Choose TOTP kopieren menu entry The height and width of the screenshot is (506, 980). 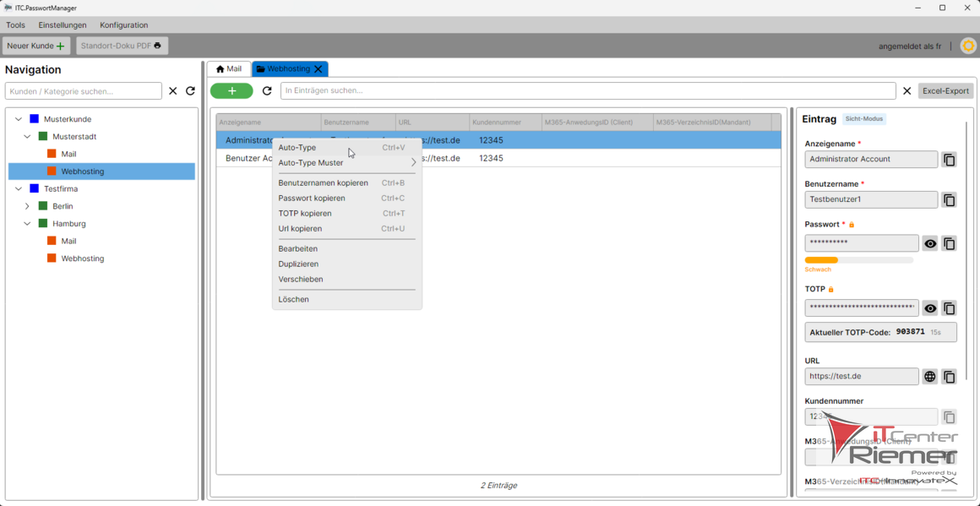(347, 214)
